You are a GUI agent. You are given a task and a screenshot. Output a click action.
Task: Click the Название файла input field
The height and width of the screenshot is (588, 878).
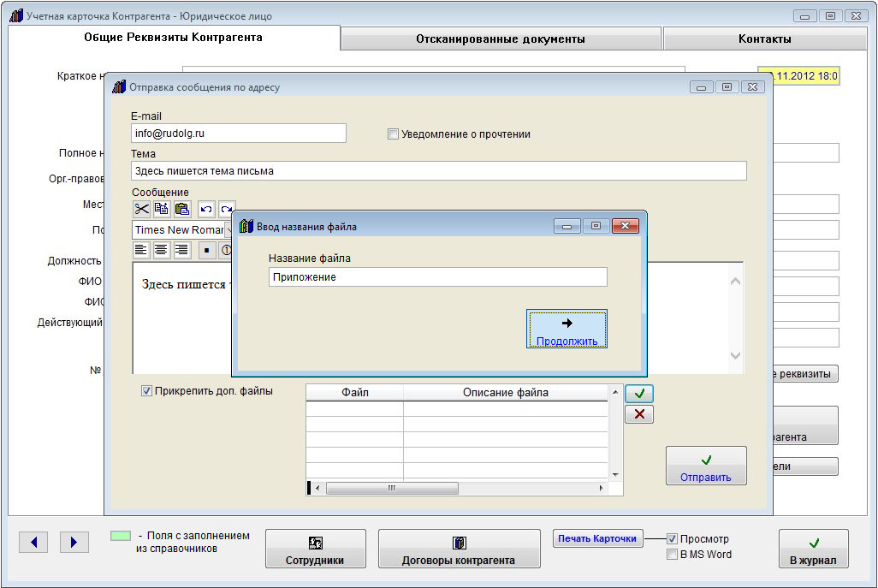437,277
